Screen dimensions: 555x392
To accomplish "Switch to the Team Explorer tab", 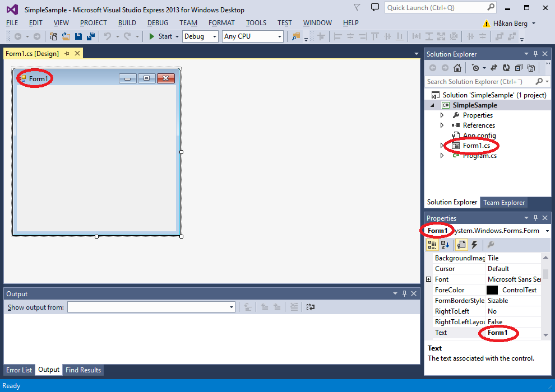I will click(x=504, y=203).
